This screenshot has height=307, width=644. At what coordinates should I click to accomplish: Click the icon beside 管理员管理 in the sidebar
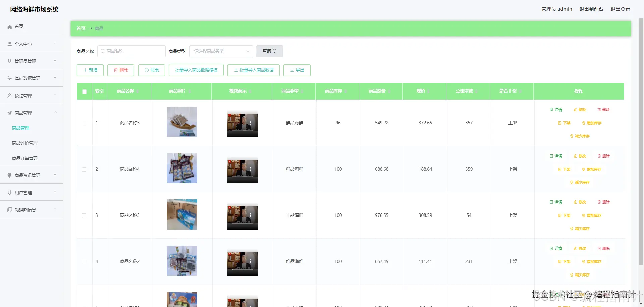pyautogui.click(x=10, y=61)
